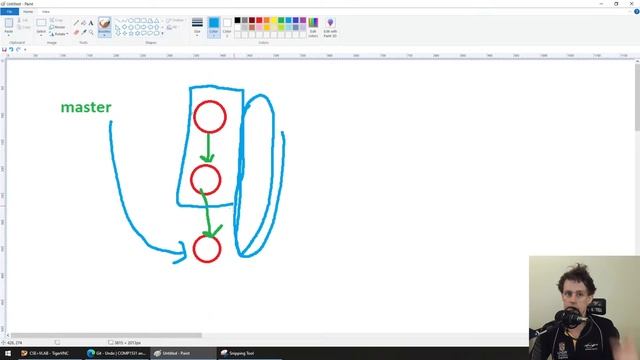Select the Text tool

[x=91, y=23]
